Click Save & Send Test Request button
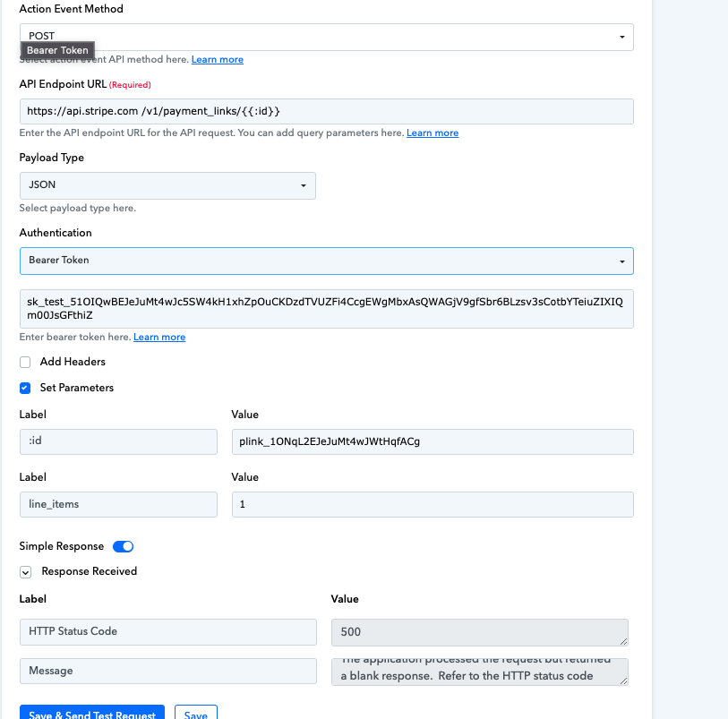Image resolution: width=728 pixels, height=719 pixels. 92,712
